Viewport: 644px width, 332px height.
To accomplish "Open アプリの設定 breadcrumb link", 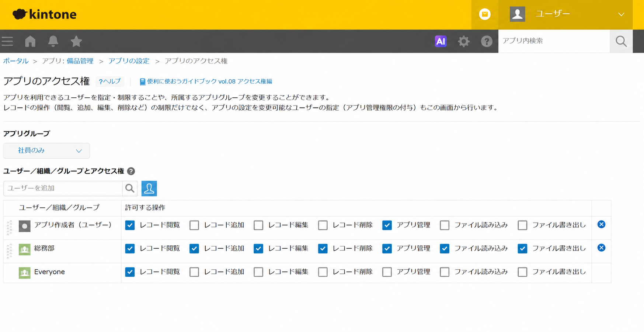I will tap(129, 61).
